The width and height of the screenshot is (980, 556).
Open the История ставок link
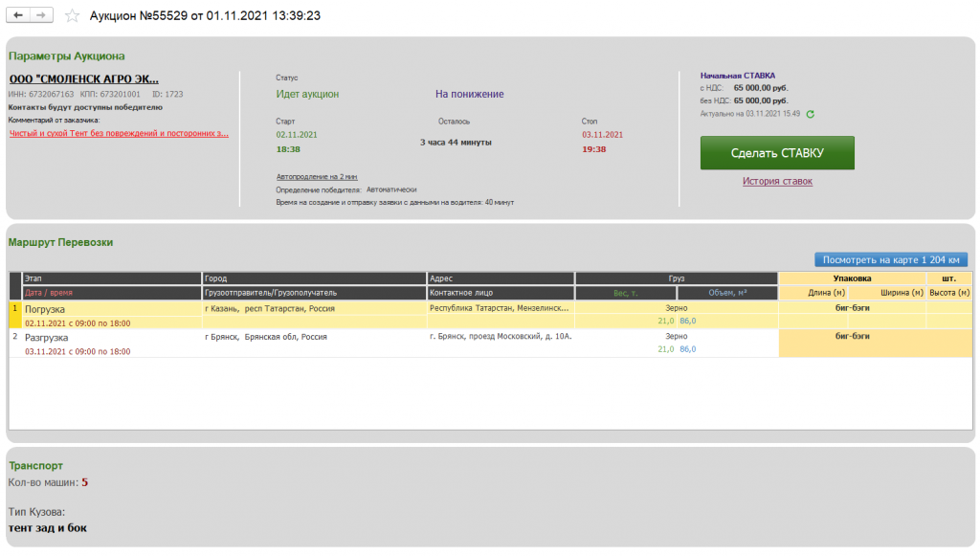click(777, 181)
